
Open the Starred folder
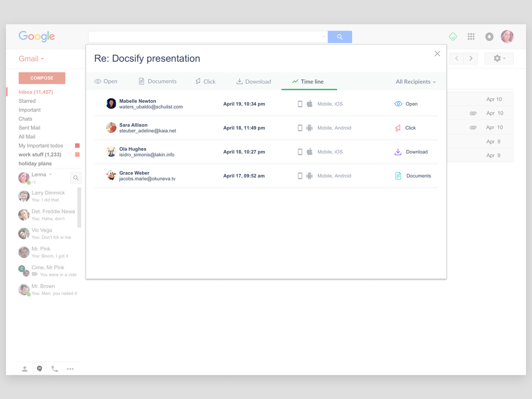click(x=27, y=101)
